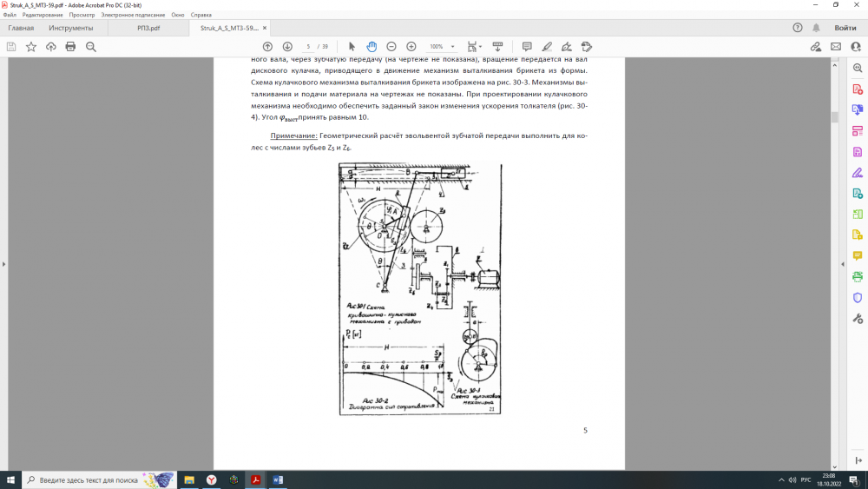Click the scrolling mode icon
Screen dimensions: 868x489
click(x=497, y=47)
